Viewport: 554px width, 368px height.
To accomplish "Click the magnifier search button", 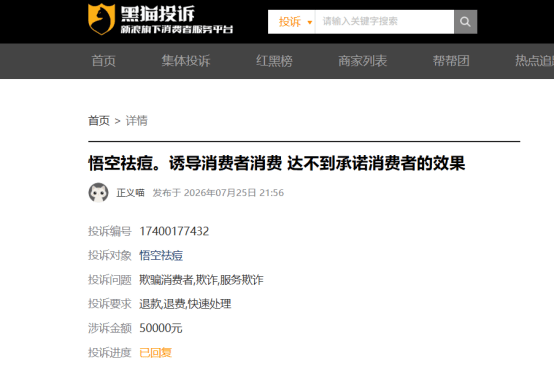I will pyautogui.click(x=465, y=22).
